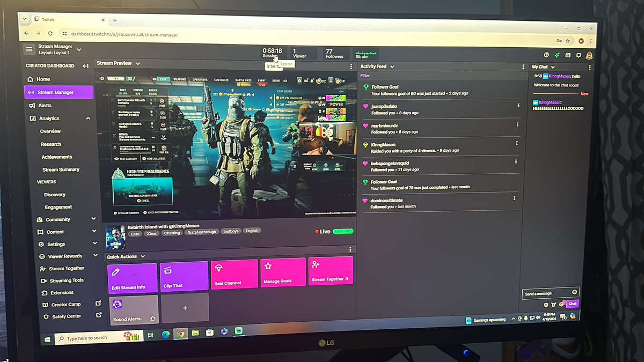Screen dimensions: 644x362
Task: Open the Stream Preview panel options menu
Action: tap(351, 67)
